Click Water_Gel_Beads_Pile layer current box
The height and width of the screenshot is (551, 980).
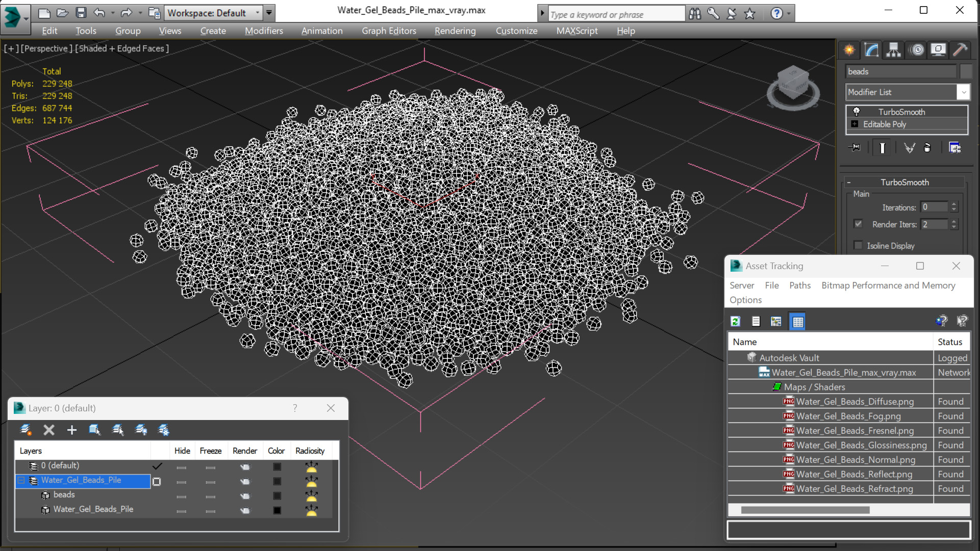(157, 481)
